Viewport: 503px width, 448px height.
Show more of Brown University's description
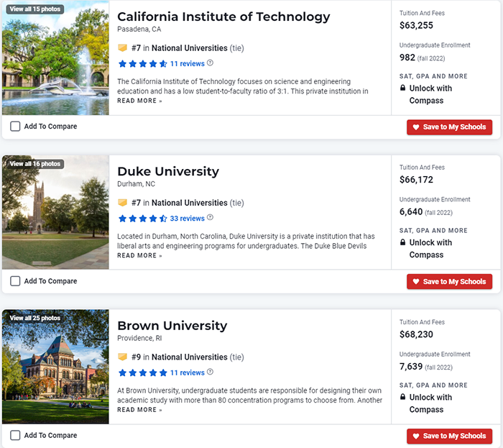(x=139, y=410)
